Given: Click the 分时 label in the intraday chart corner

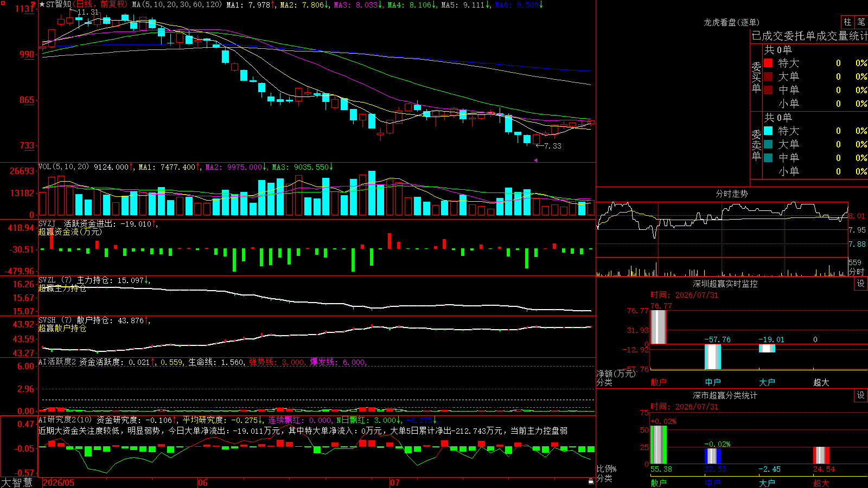Looking at the screenshot, I should point(857,272).
